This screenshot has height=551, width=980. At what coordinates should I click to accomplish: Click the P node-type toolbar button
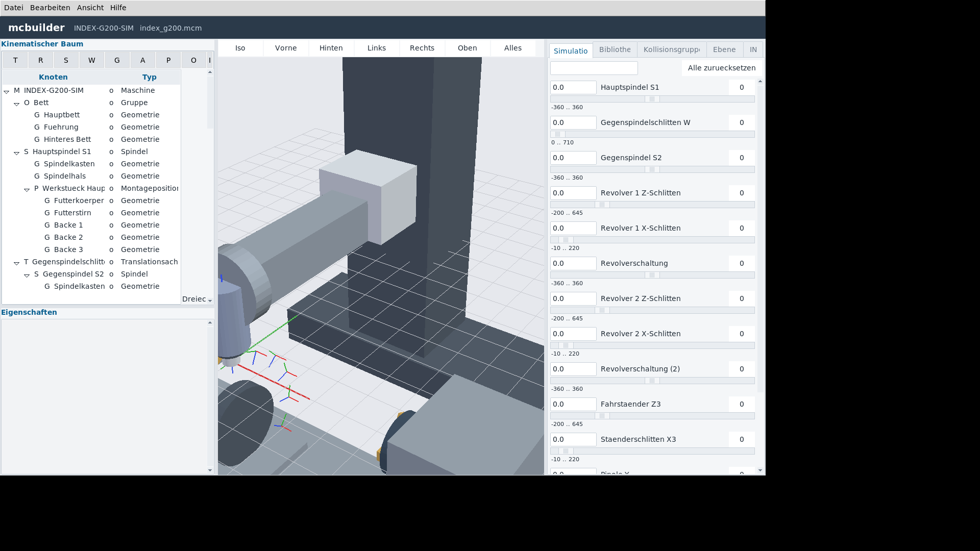point(168,60)
